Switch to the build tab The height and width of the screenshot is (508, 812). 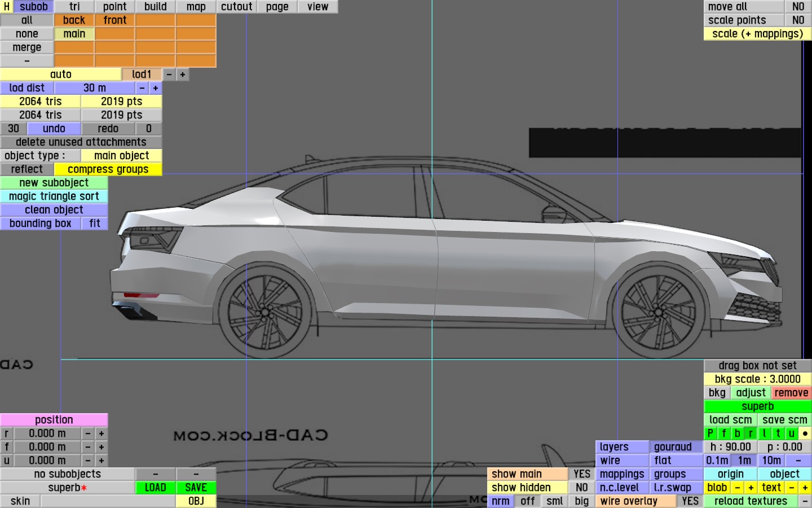(x=156, y=7)
